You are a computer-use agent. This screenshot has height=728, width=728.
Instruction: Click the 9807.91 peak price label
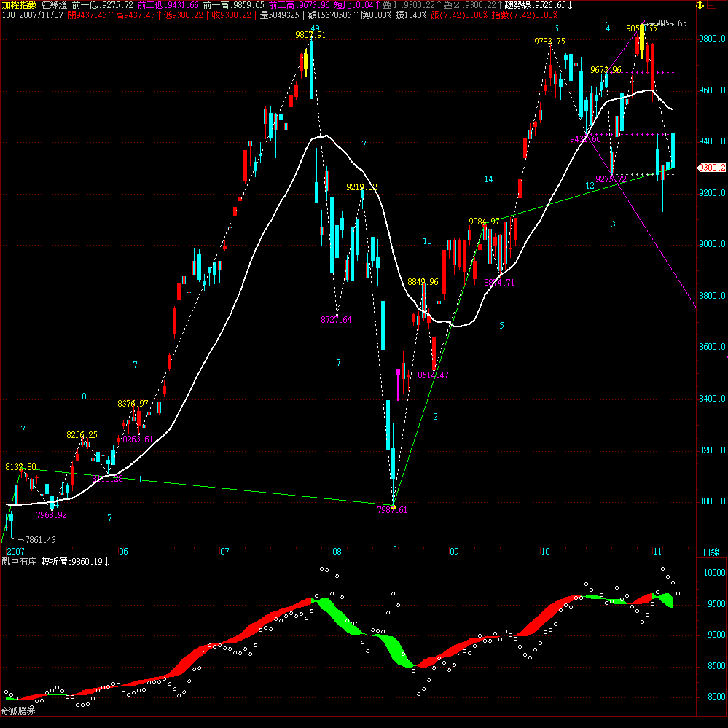[x=310, y=34]
